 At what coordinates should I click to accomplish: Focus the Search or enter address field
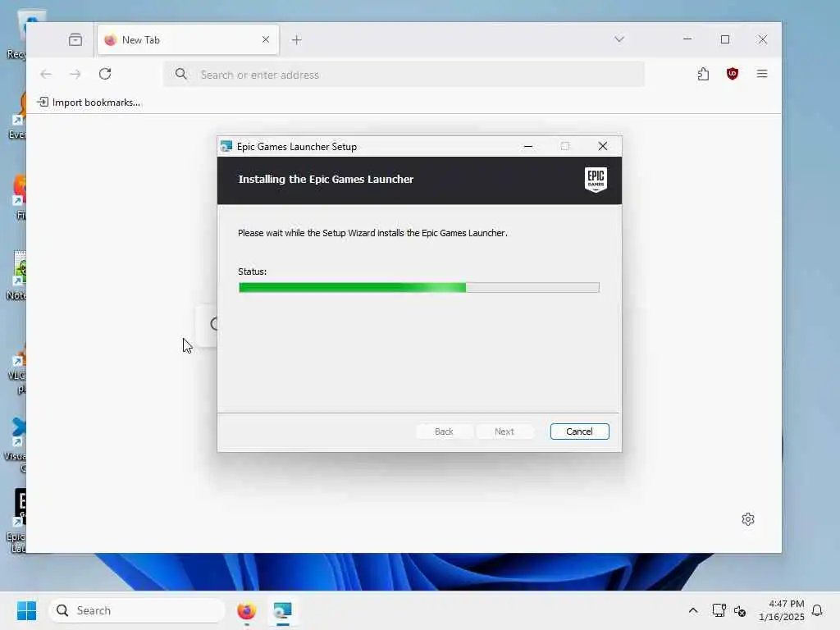tap(404, 75)
